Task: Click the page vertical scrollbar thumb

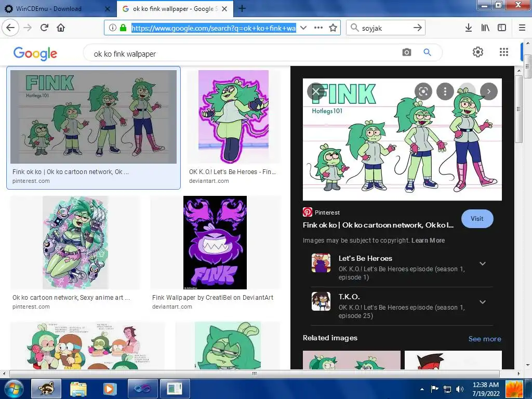Action: point(528,66)
